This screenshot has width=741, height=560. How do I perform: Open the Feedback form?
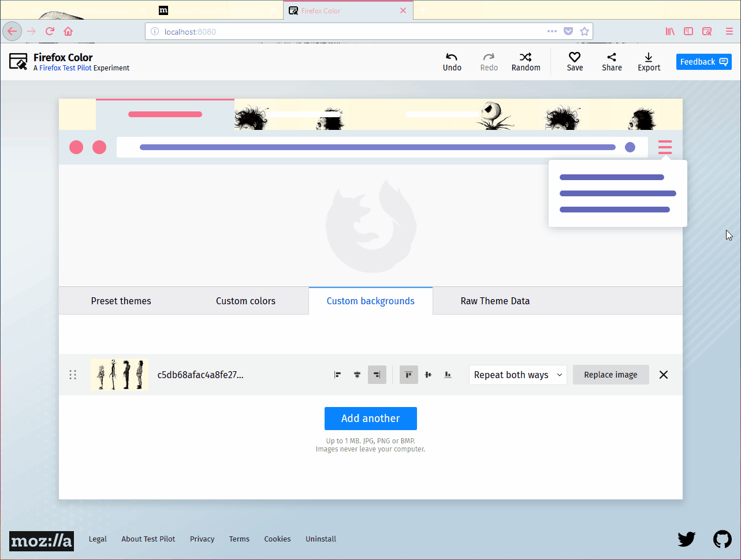click(x=704, y=62)
